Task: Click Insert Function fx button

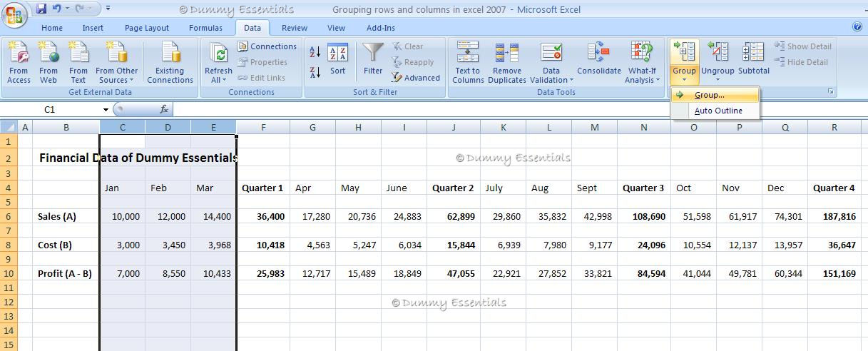Action: (x=164, y=110)
